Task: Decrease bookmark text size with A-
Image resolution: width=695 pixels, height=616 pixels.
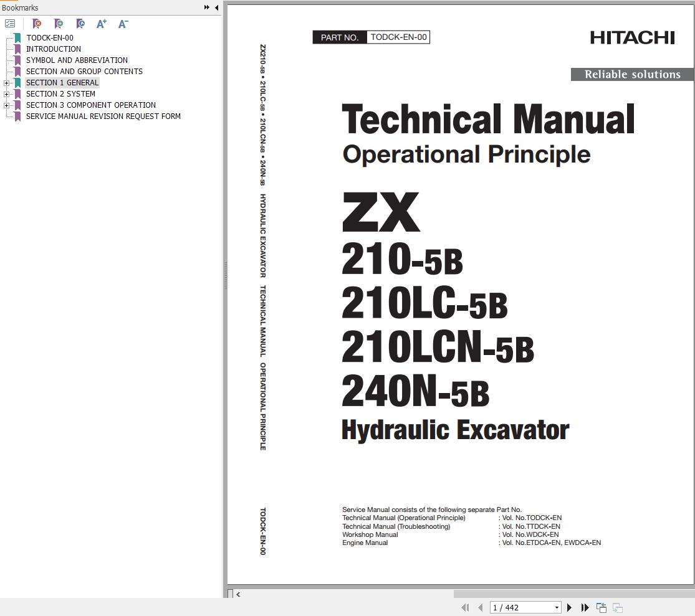Action: (123, 24)
